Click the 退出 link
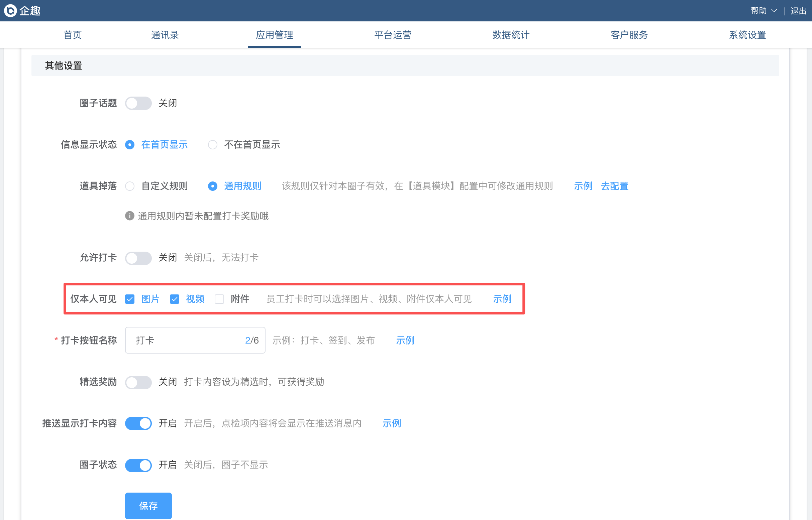812x520 pixels. 798,11
